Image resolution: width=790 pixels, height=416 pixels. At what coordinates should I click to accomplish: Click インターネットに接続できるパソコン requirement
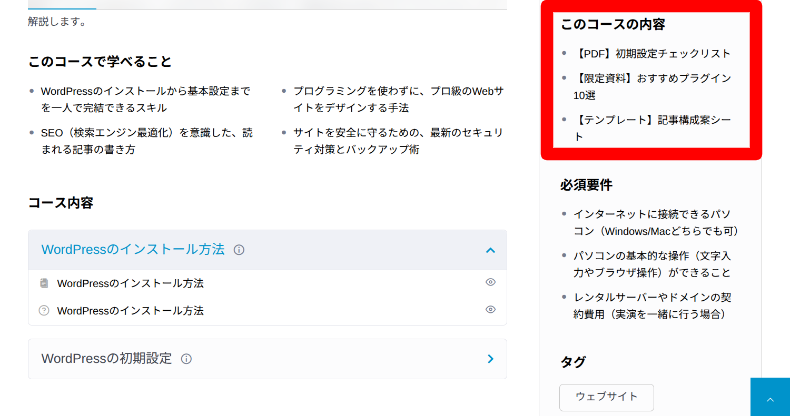click(x=655, y=223)
